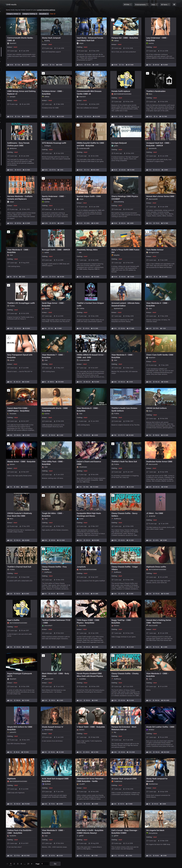Open the Toxic Raider Armour thumbnail

coord(160,238)
